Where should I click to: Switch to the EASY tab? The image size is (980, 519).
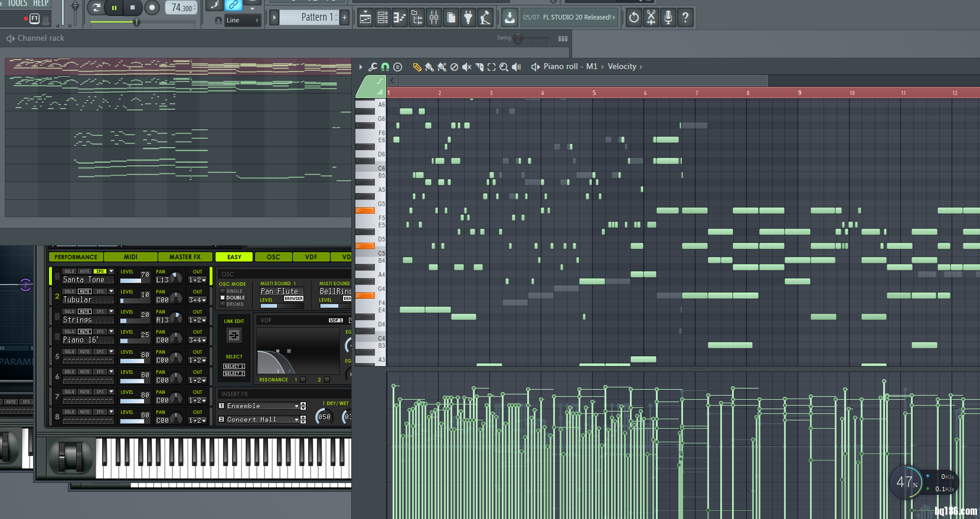234,257
